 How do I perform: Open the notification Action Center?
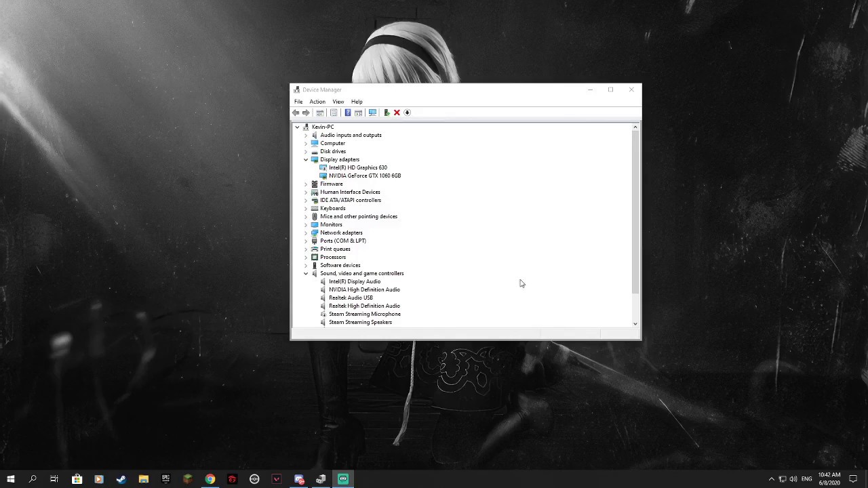pos(853,479)
